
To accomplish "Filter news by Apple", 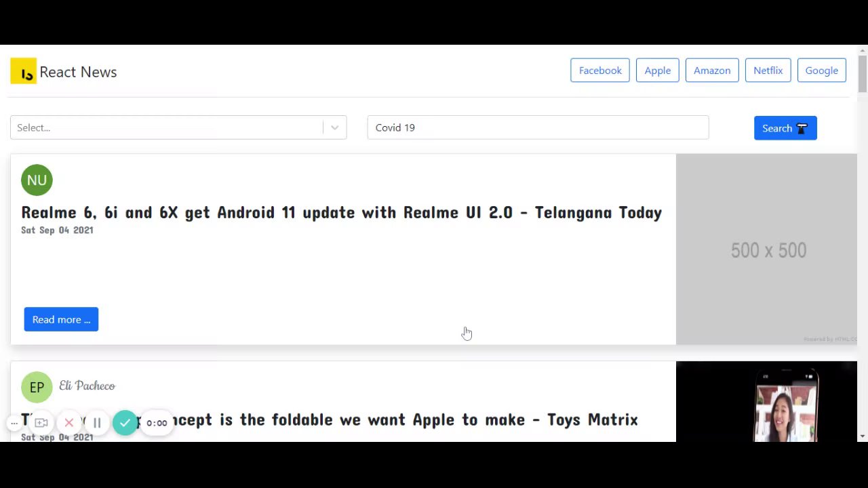I will click(657, 70).
